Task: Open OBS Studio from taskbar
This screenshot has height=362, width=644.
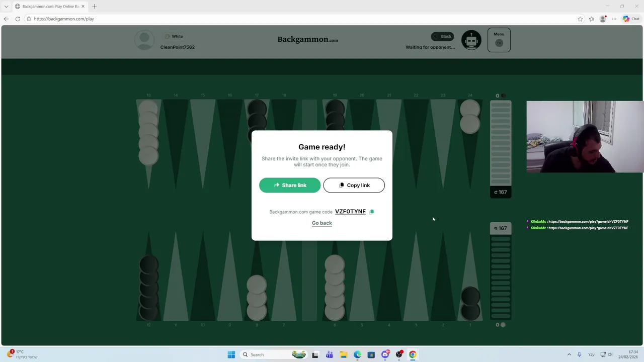Action: pos(399,354)
